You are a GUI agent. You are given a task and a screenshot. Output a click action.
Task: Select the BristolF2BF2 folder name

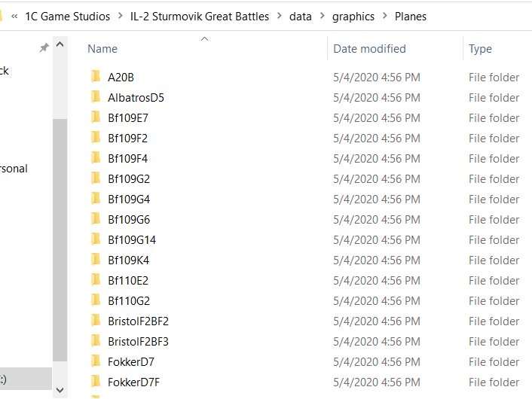pyautogui.click(x=138, y=321)
